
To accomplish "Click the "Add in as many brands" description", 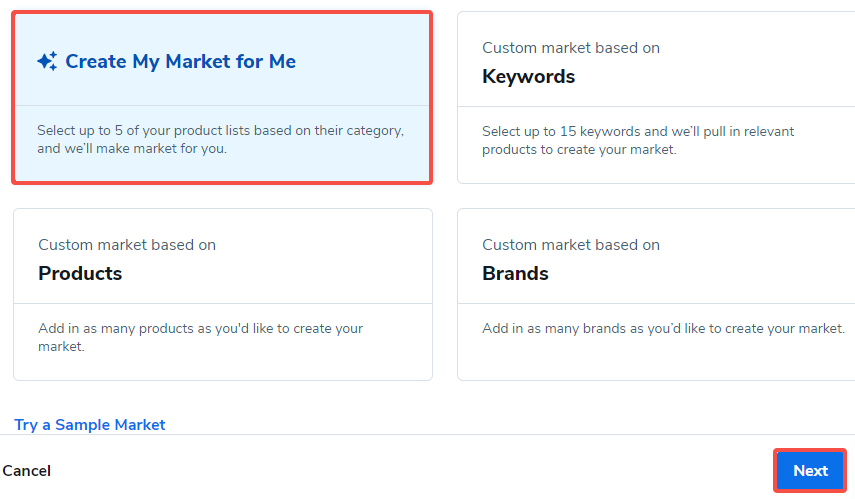I will tap(662, 328).
